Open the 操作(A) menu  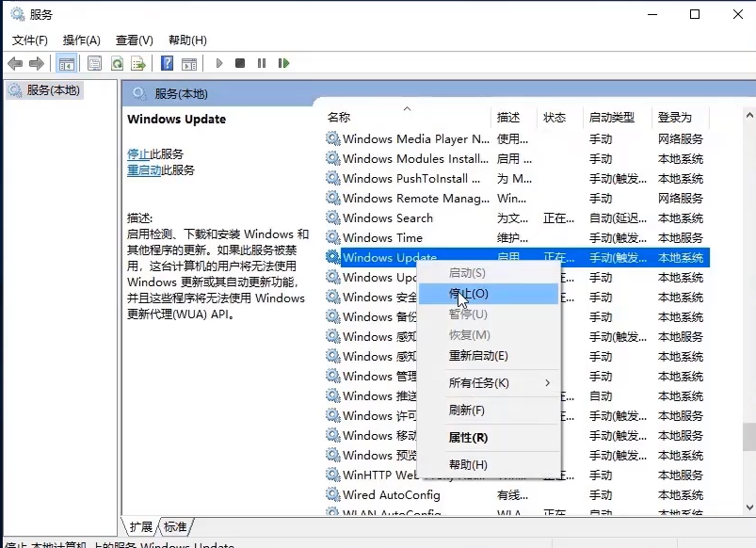81,40
